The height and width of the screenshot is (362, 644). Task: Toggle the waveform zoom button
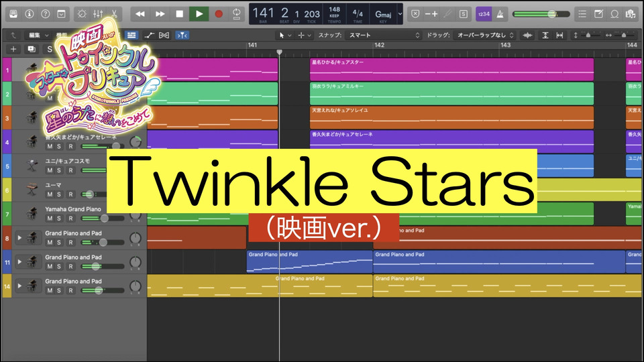(x=528, y=36)
